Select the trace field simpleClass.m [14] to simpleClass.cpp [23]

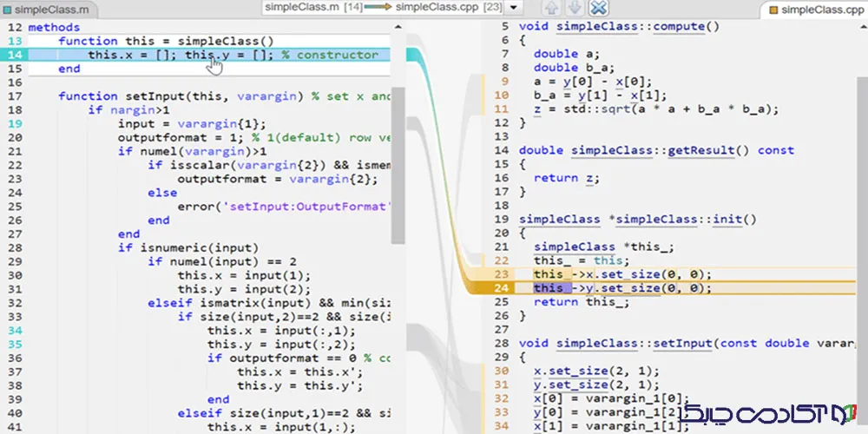(x=385, y=7)
